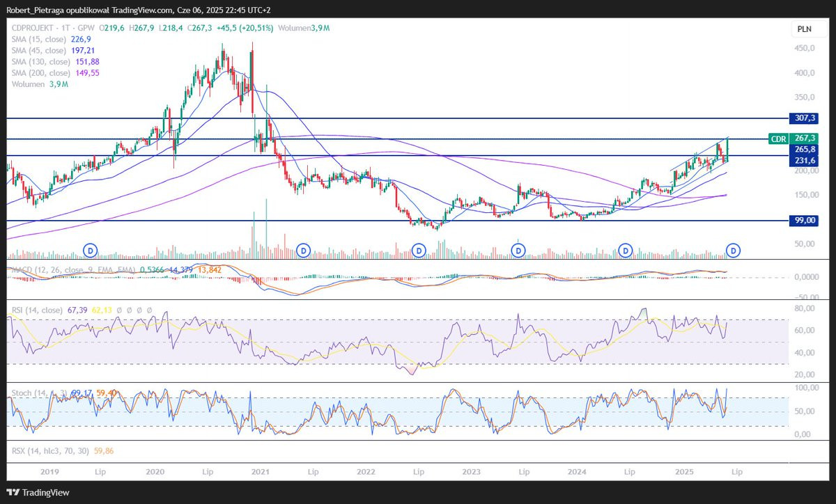Click the 2020 label on time axis
This screenshot has height=504, width=836.
point(154,471)
